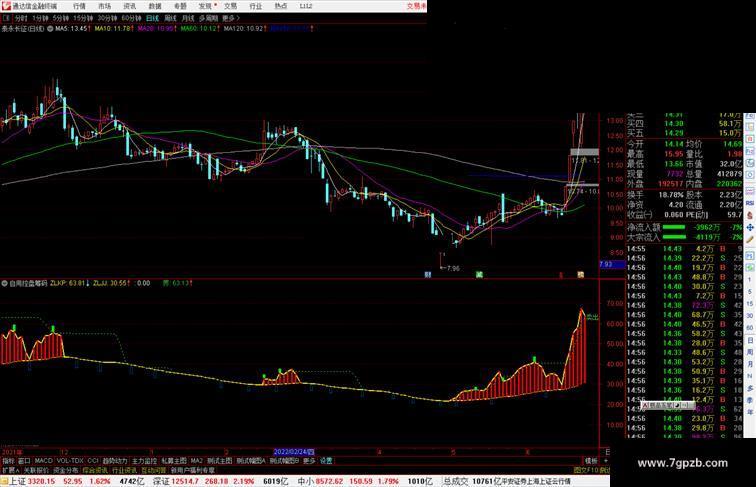756x487 pixels.
Task: Click the period bar left toggle icon
Action: tap(6, 18)
